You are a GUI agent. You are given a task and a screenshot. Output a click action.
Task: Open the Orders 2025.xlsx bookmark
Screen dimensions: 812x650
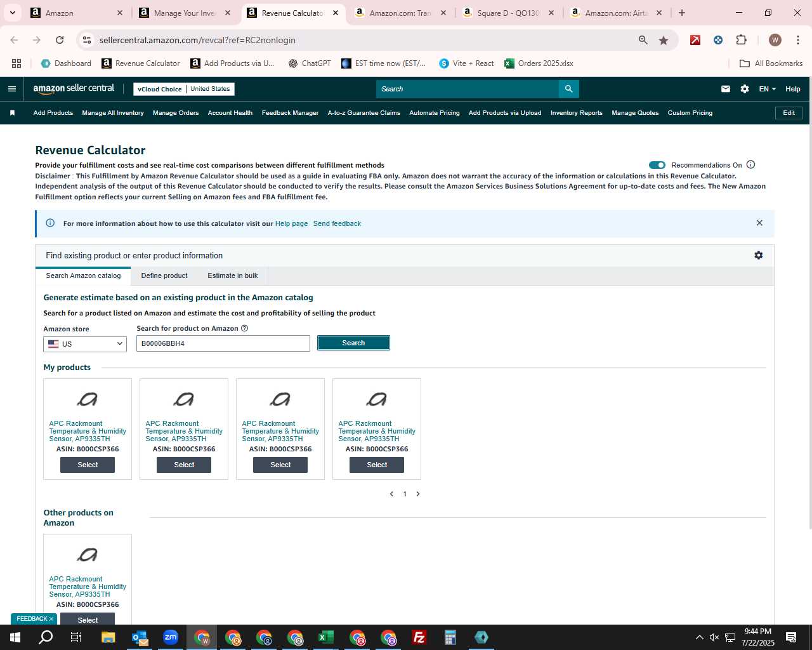coord(539,63)
